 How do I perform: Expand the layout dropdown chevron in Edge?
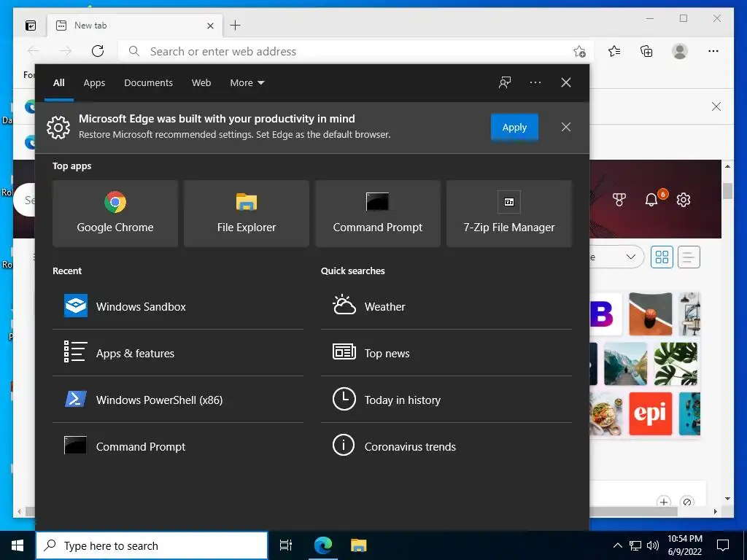click(x=631, y=257)
